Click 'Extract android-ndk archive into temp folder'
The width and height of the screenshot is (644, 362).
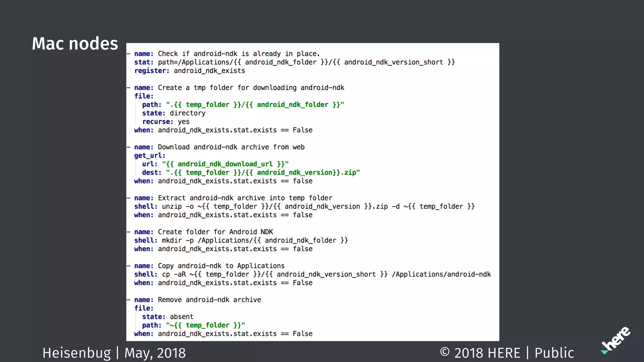click(x=230, y=198)
